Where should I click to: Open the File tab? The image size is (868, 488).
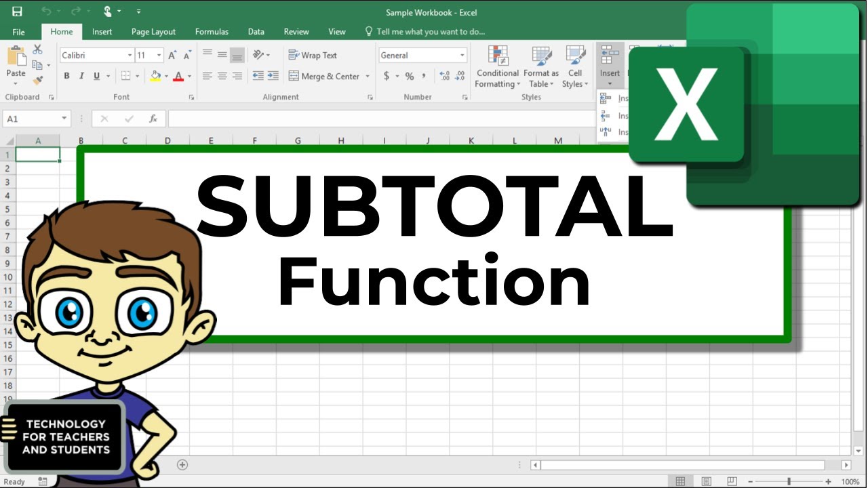point(19,32)
